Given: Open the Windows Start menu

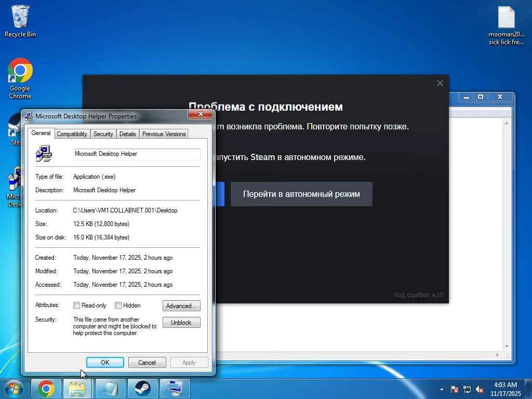Looking at the screenshot, I should point(14,389).
